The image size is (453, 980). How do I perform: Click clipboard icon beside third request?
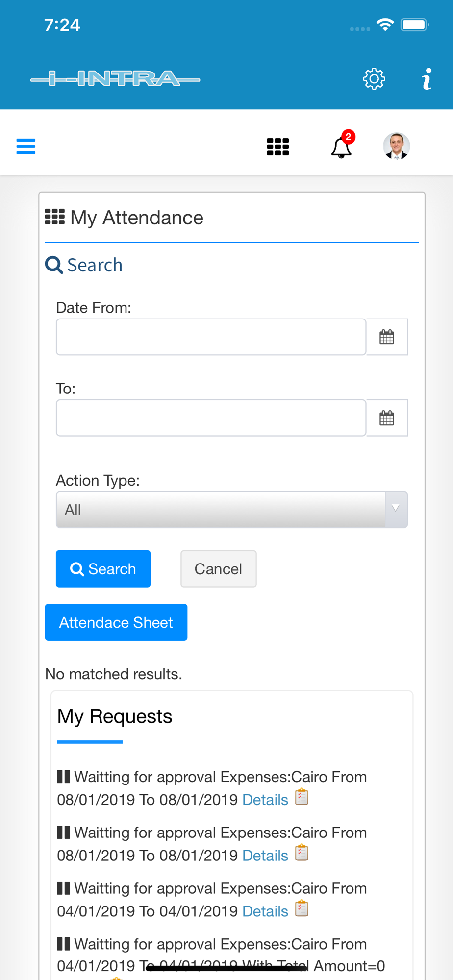point(302,909)
